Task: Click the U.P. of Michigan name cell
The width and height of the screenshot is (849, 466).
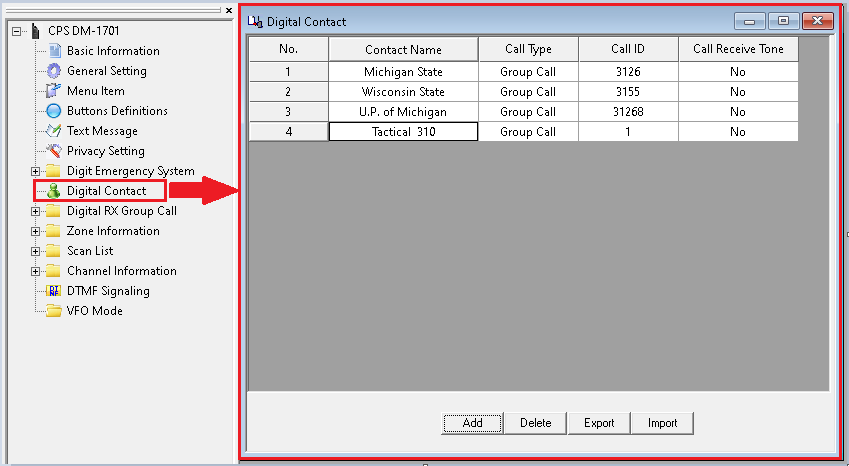Action: click(403, 112)
